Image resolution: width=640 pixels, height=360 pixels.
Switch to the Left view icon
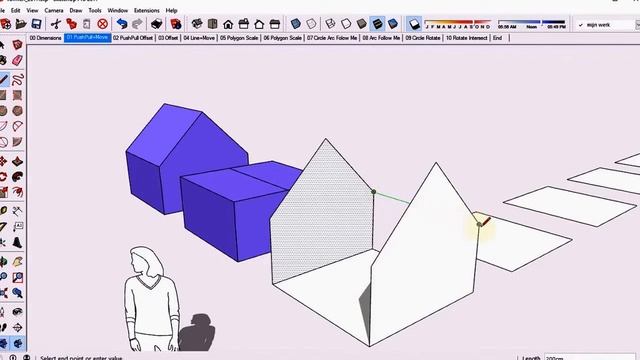click(x=275, y=24)
